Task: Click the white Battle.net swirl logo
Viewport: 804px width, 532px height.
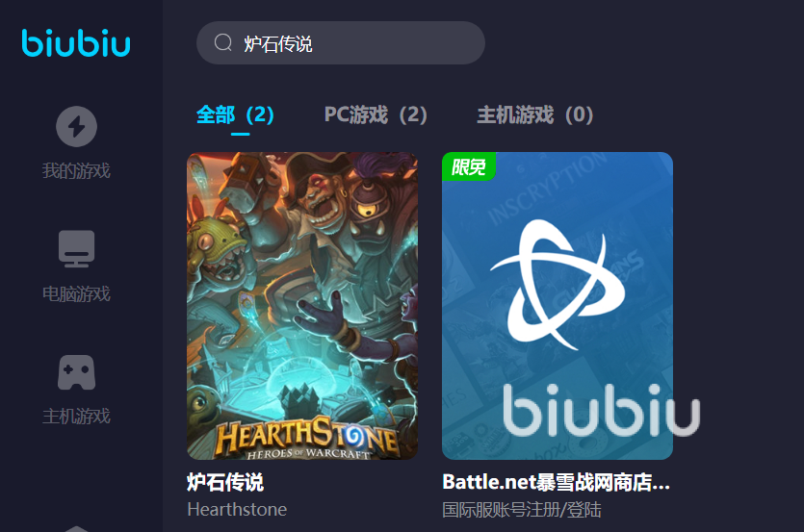Action: pos(558,285)
